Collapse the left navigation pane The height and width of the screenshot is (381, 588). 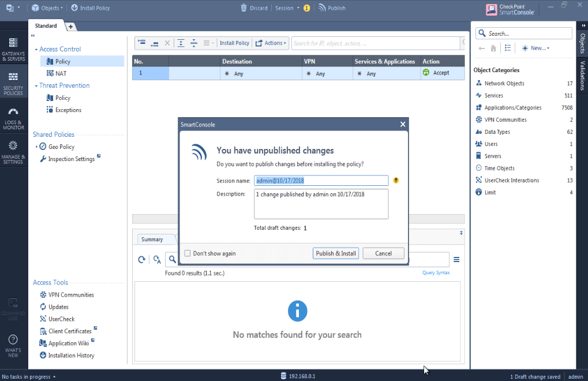click(x=33, y=36)
